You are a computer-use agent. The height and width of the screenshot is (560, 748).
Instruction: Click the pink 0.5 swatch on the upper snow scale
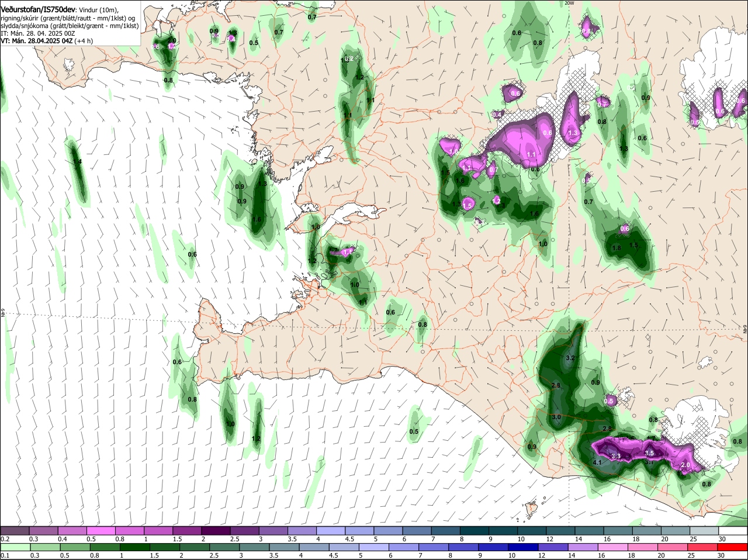(101, 531)
